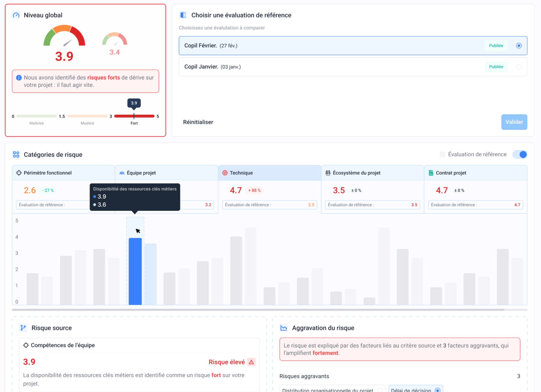Viewport: 541px width, 392px height.
Task: Click the info icon in risk alert
Action: point(19,78)
